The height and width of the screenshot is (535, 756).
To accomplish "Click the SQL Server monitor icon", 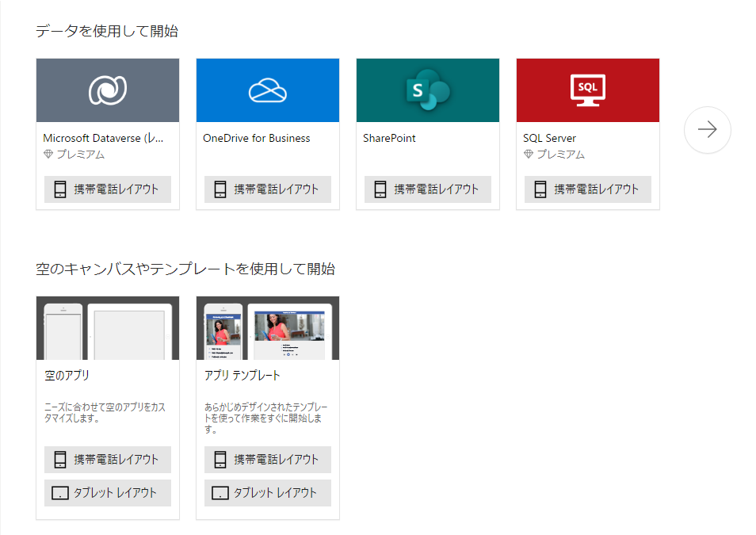I will pyautogui.click(x=588, y=90).
